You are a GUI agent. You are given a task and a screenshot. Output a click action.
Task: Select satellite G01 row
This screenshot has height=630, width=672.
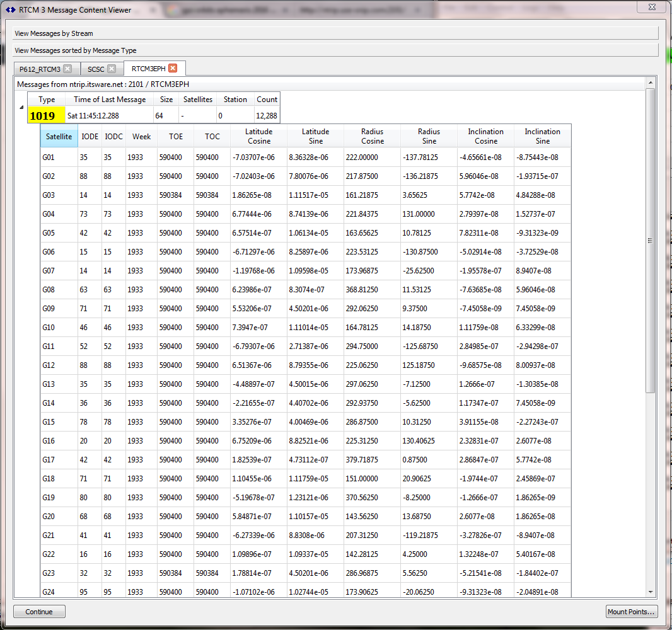tap(306, 157)
